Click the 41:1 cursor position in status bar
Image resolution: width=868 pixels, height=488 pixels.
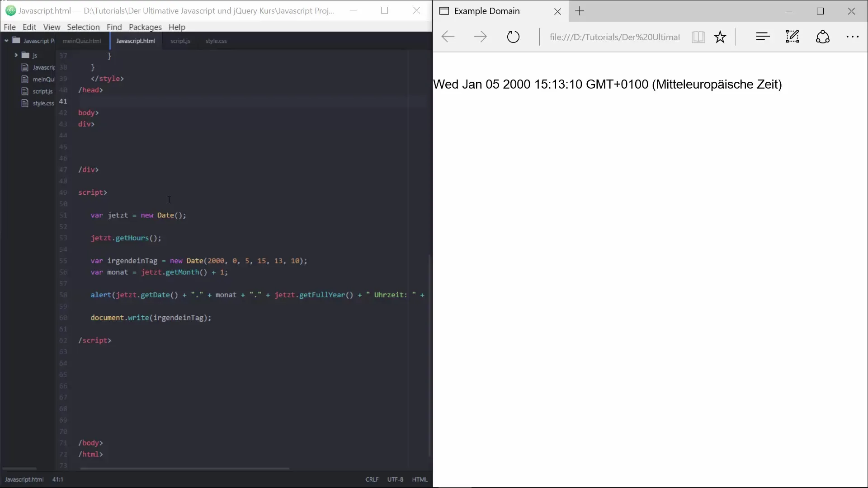[x=58, y=479]
